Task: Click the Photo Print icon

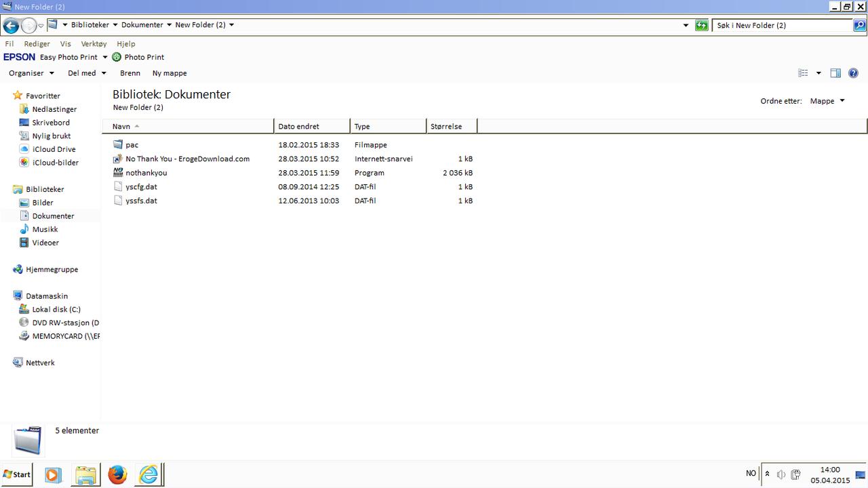Action: tap(117, 58)
